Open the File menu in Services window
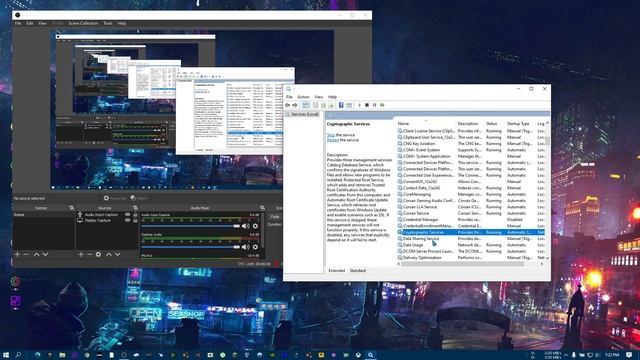Screen dimensions: 640x360 (289, 97)
